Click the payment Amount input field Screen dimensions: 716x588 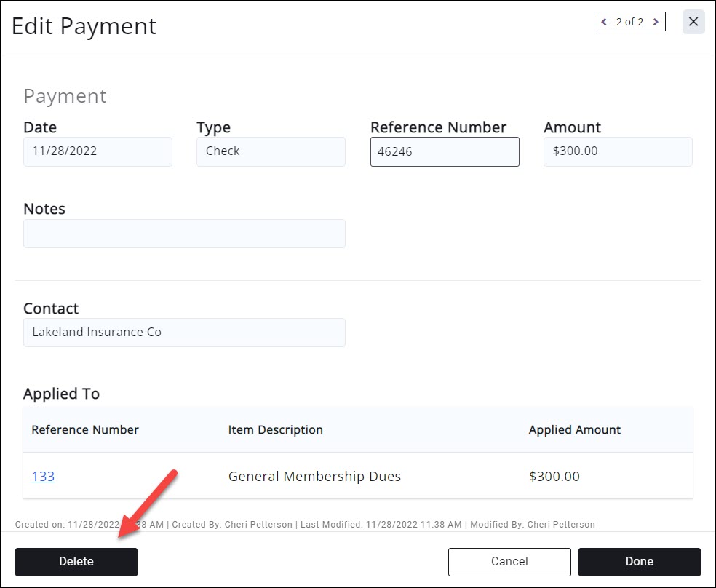point(618,151)
